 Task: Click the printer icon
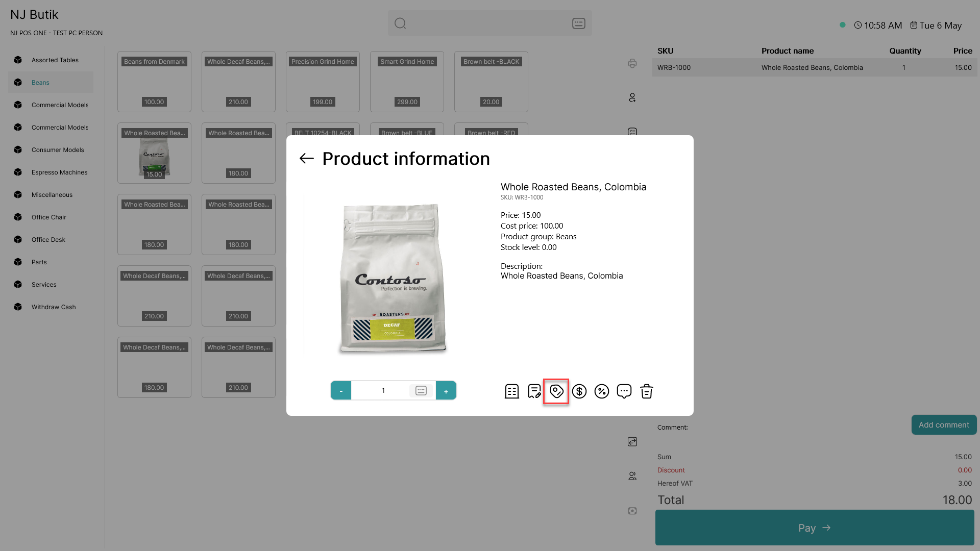click(632, 63)
